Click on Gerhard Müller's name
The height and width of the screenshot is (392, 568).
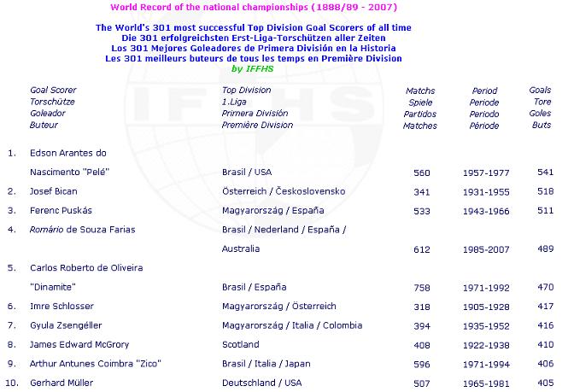click(62, 383)
